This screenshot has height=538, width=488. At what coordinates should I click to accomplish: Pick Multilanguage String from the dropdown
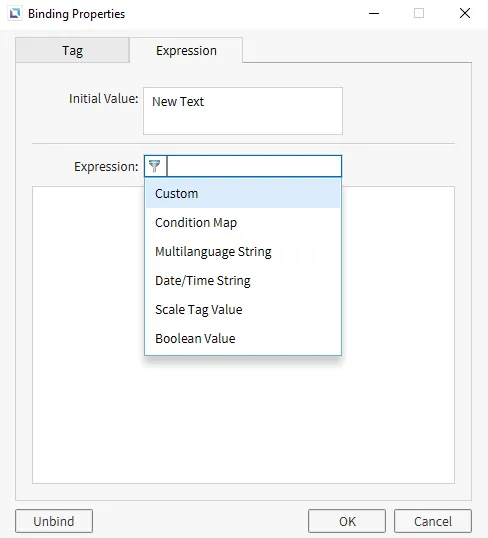click(x=243, y=252)
